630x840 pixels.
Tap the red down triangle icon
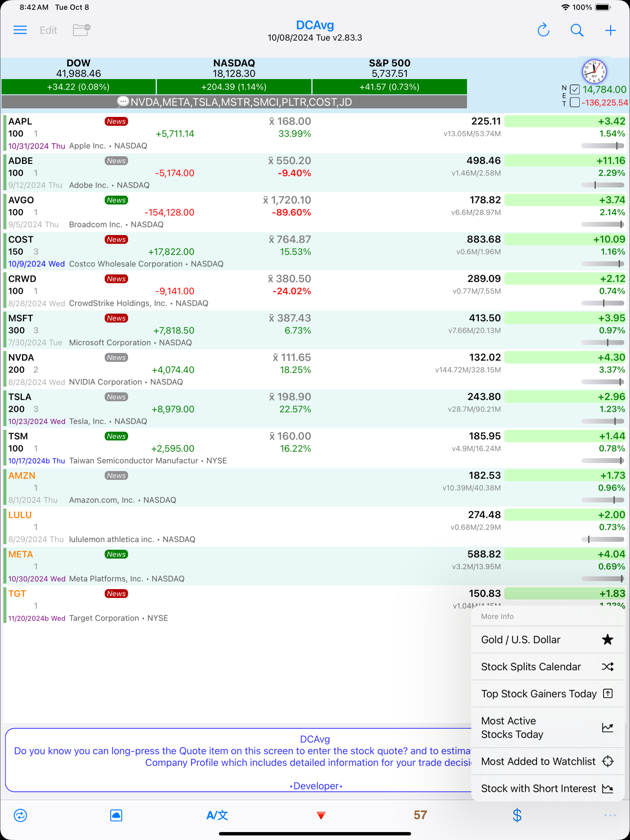tap(321, 815)
